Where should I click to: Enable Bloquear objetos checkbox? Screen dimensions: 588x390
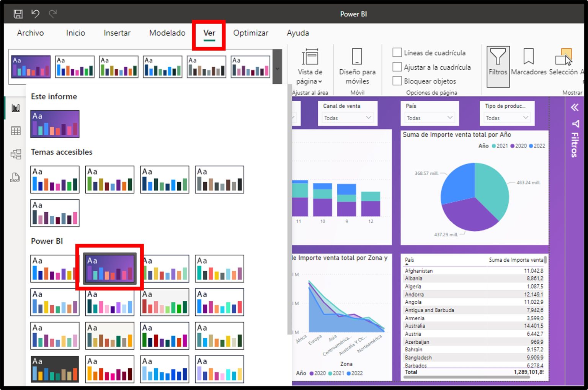tap(397, 81)
